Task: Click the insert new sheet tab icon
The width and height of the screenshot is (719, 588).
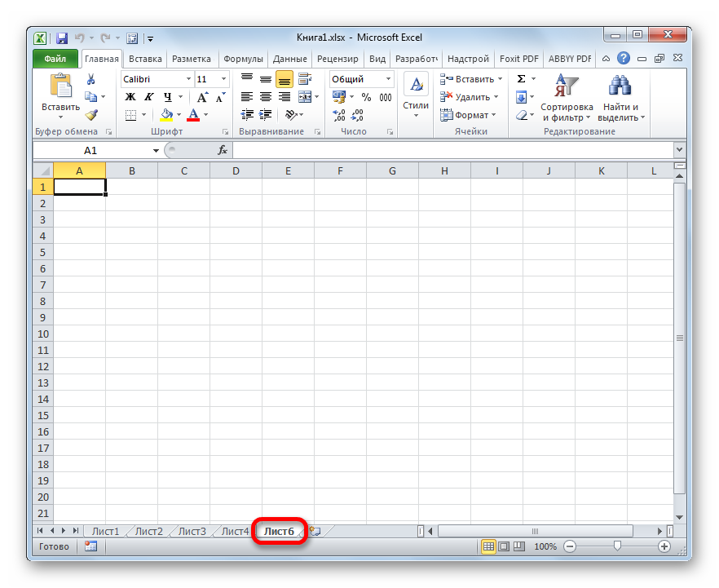Action: [315, 531]
